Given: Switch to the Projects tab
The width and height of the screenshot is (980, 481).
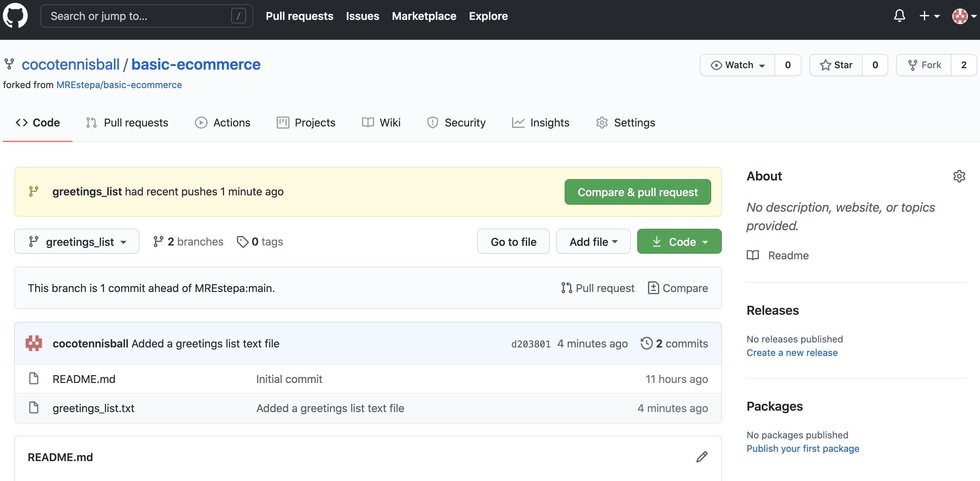Looking at the screenshot, I should pos(306,122).
